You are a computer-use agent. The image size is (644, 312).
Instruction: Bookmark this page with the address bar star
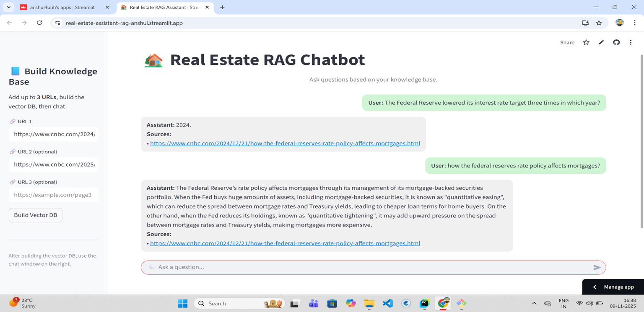tap(599, 23)
